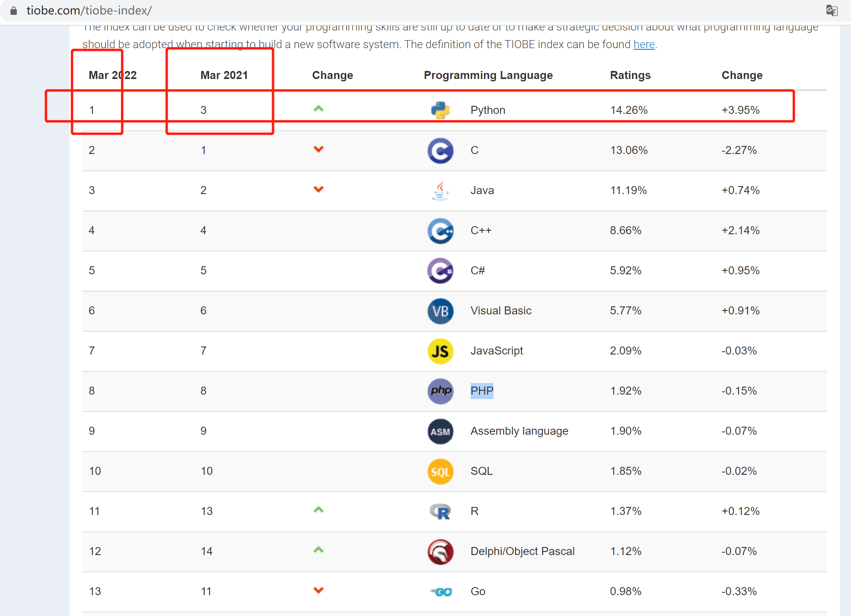Click the Delphi helmet logo icon
The width and height of the screenshot is (851, 616).
pyautogui.click(x=440, y=552)
